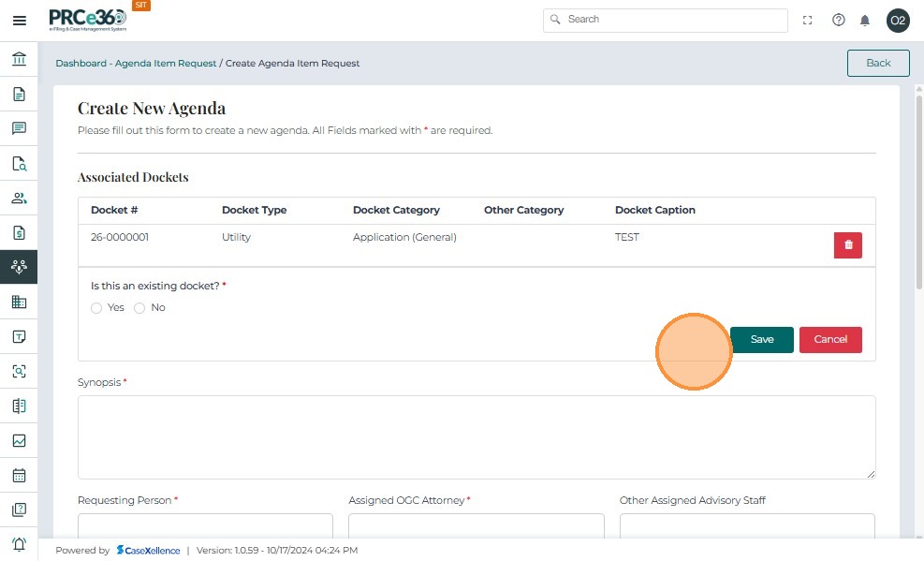Go to Dashboard - Agenda Item Request breadcrumb

click(x=136, y=64)
